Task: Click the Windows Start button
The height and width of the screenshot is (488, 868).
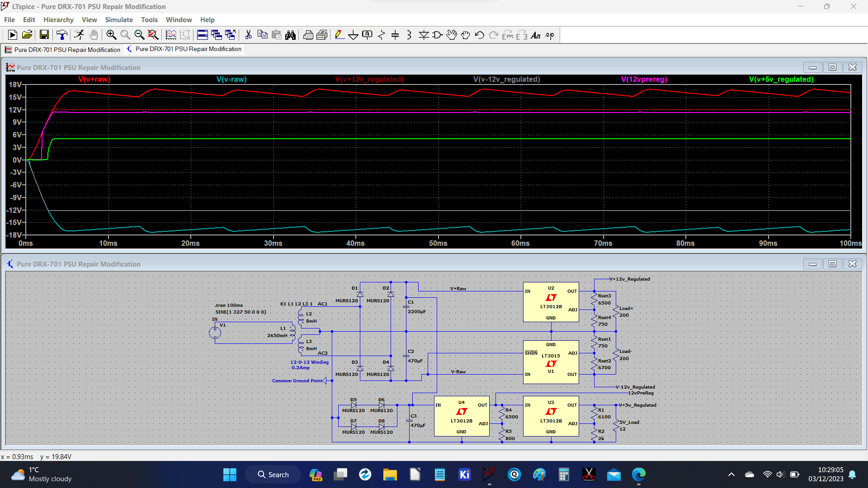Action: pos(230,474)
